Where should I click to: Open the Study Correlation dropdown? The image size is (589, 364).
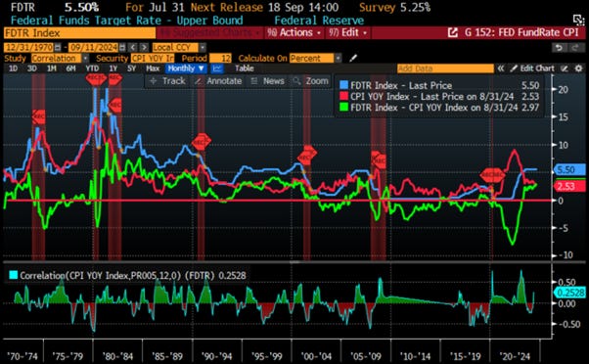(60, 59)
